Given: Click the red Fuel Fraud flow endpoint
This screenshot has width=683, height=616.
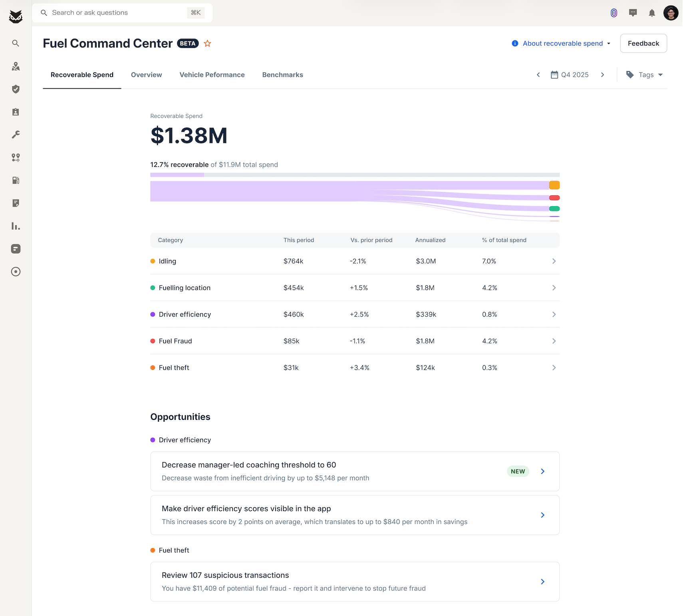Looking at the screenshot, I should pyautogui.click(x=554, y=198).
